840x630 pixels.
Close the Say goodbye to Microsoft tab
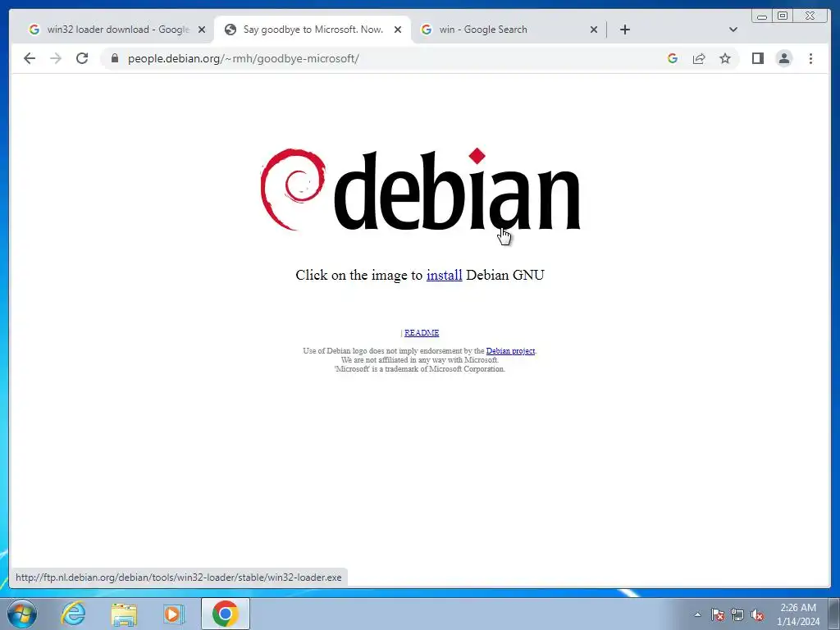tap(398, 30)
